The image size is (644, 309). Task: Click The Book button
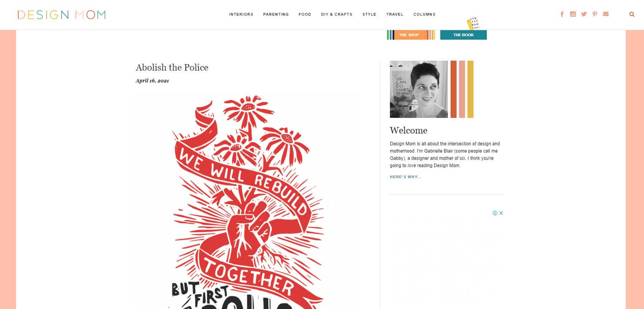[464, 35]
